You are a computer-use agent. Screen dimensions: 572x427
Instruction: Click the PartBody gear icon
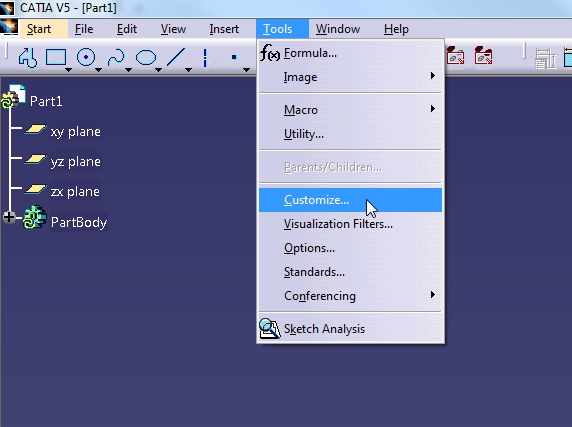point(35,217)
